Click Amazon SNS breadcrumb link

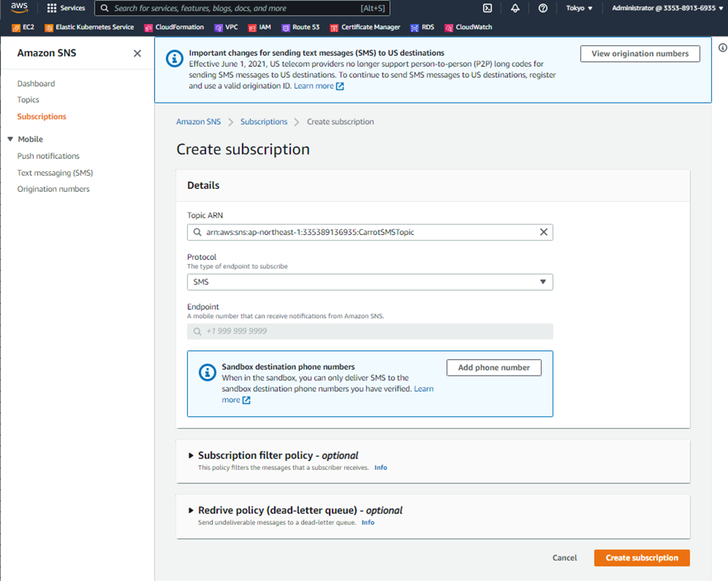click(198, 122)
